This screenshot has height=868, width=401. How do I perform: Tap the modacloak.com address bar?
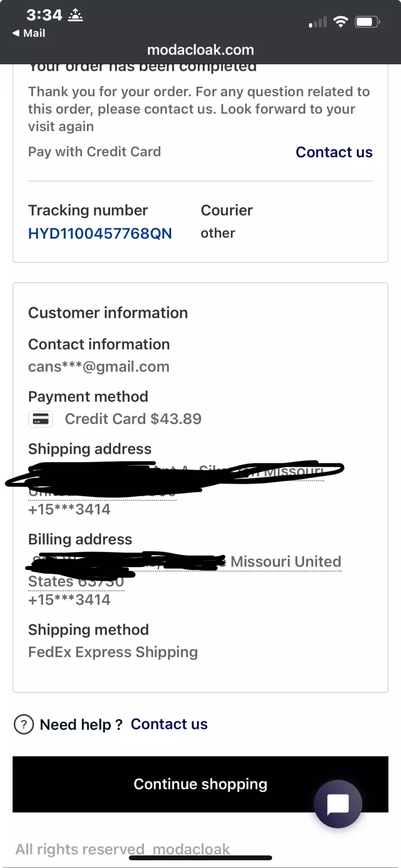click(200, 50)
